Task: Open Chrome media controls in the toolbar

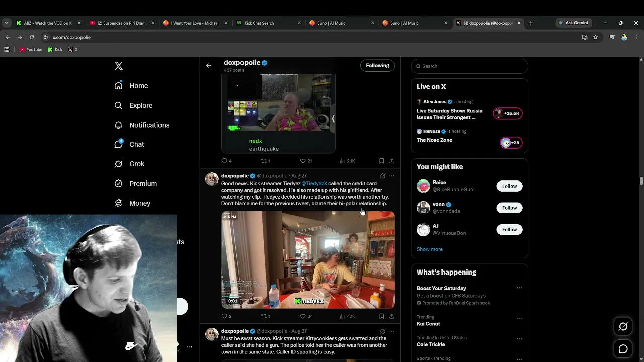Action: (x=612, y=37)
